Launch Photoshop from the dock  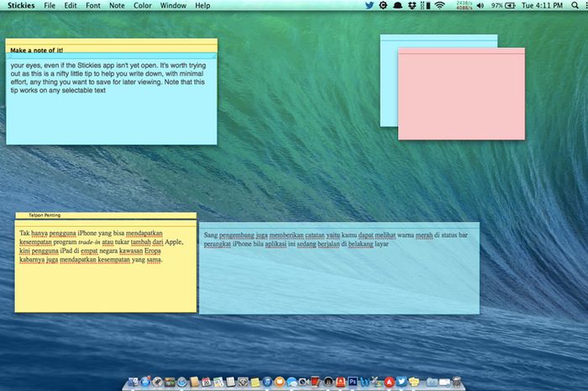click(x=354, y=382)
